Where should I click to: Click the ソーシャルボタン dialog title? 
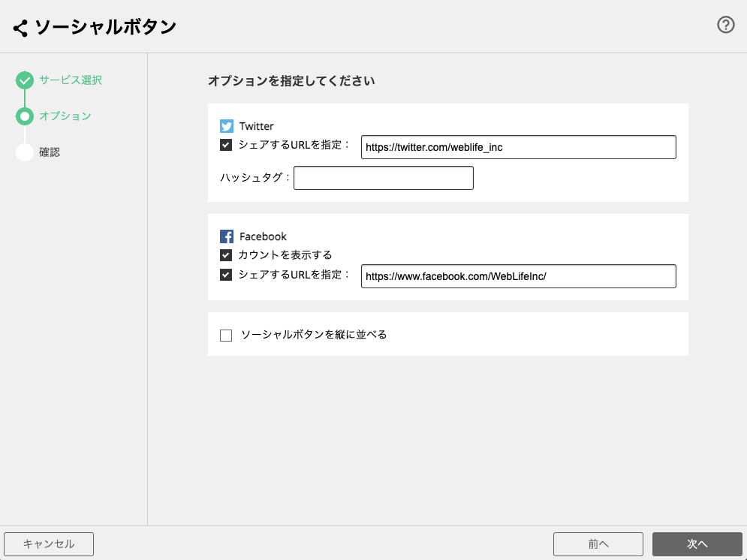[x=106, y=27]
